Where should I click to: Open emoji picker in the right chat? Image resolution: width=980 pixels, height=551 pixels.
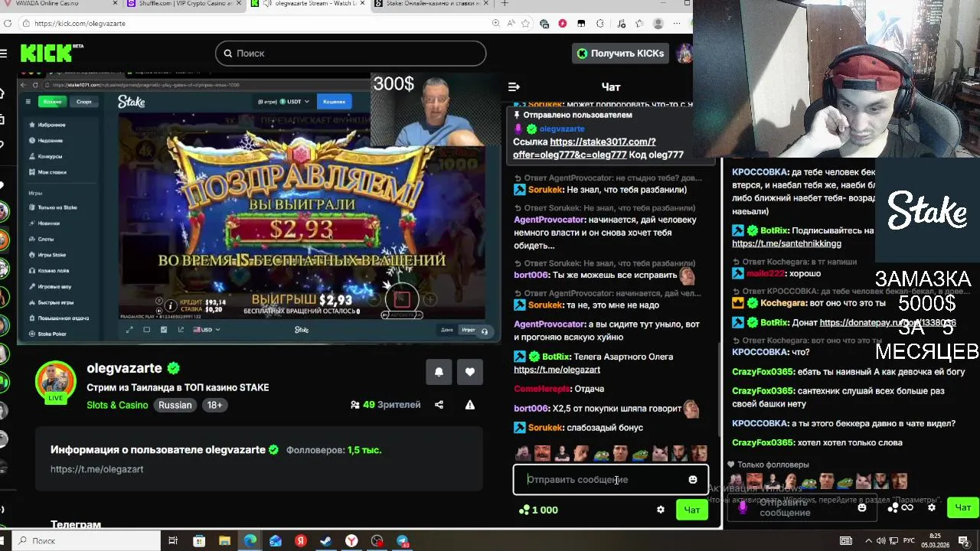(x=862, y=507)
